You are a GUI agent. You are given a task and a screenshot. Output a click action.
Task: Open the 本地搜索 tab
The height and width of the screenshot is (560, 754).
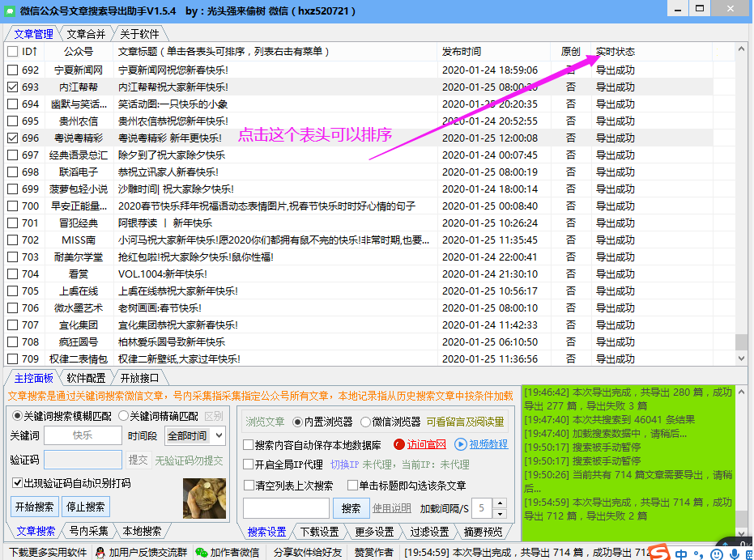142,531
